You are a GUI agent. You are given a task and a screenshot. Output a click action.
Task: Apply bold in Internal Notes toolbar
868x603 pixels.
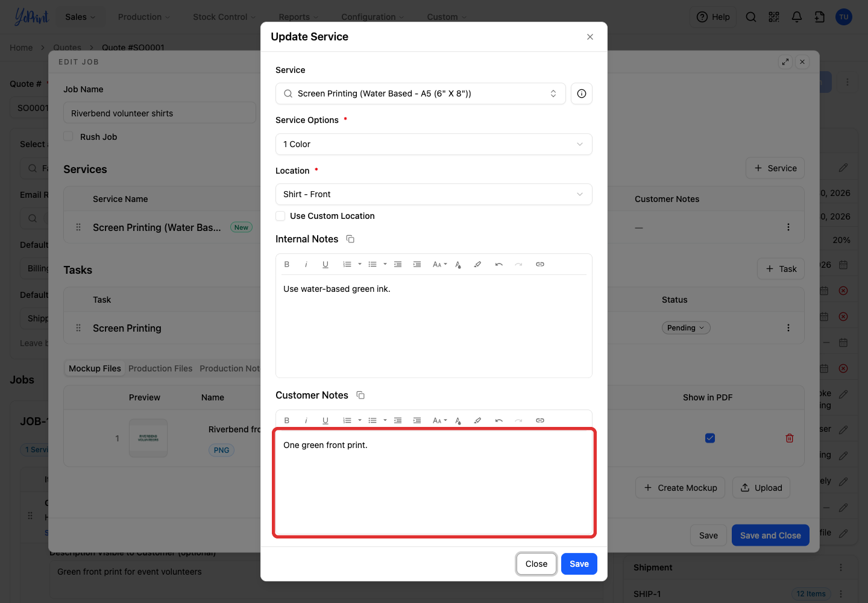287,264
